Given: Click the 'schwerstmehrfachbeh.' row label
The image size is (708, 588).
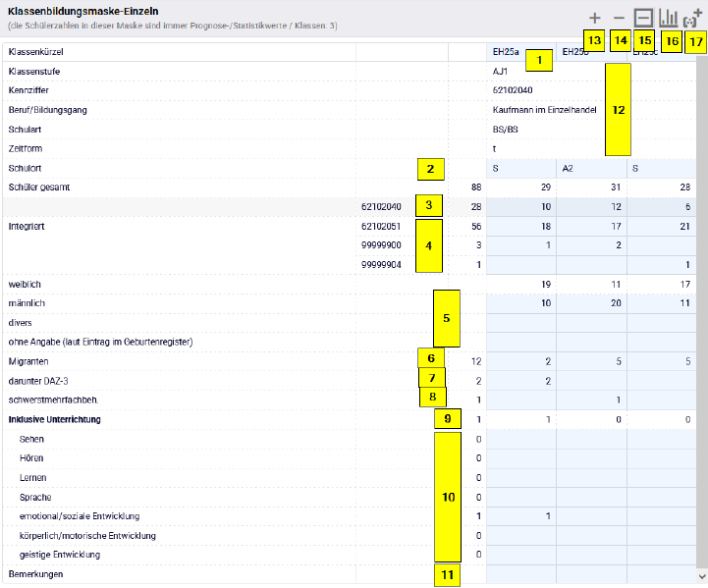Looking at the screenshot, I should (x=53, y=400).
